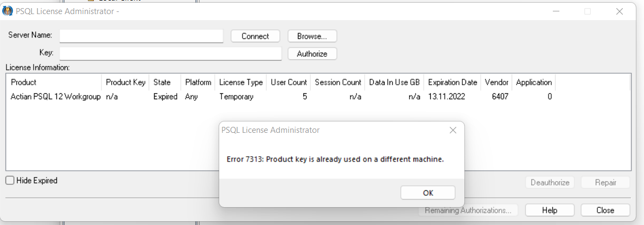This screenshot has height=225, width=644.
Task: Click the Server Name input field
Action: tap(141, 36)
